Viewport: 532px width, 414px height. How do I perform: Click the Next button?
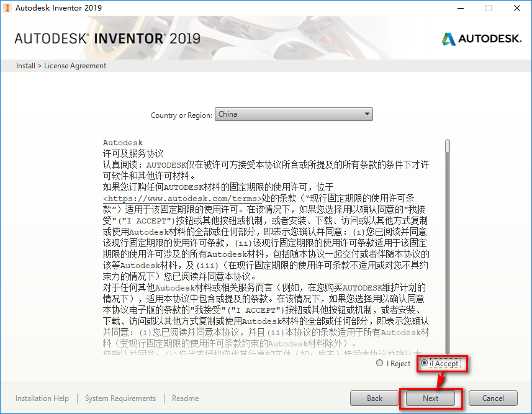(x=431, y=398)
